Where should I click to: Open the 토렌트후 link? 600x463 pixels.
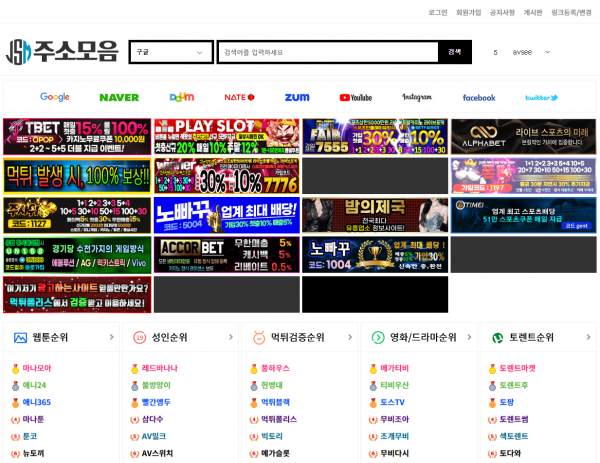pos(514,385)
